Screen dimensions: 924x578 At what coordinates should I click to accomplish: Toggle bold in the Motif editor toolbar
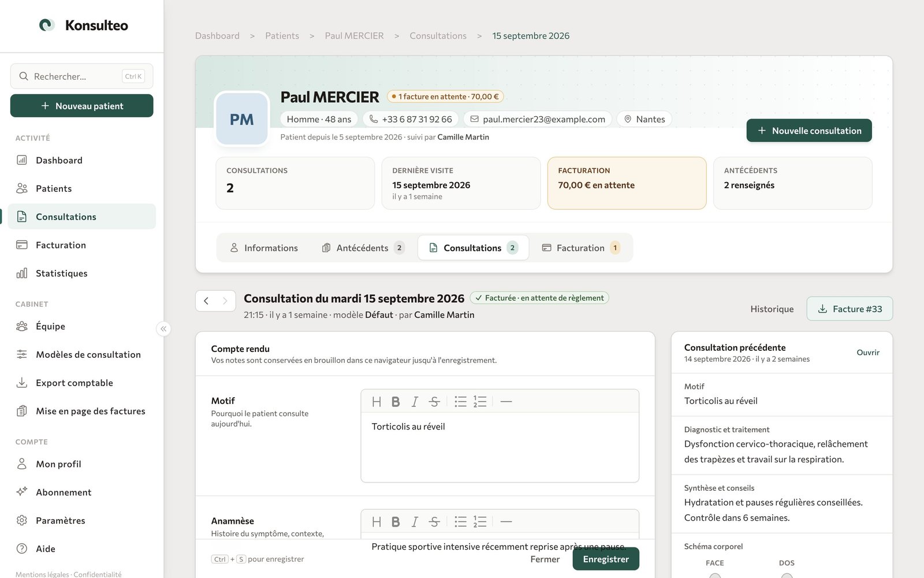click(x=396, y=402)
